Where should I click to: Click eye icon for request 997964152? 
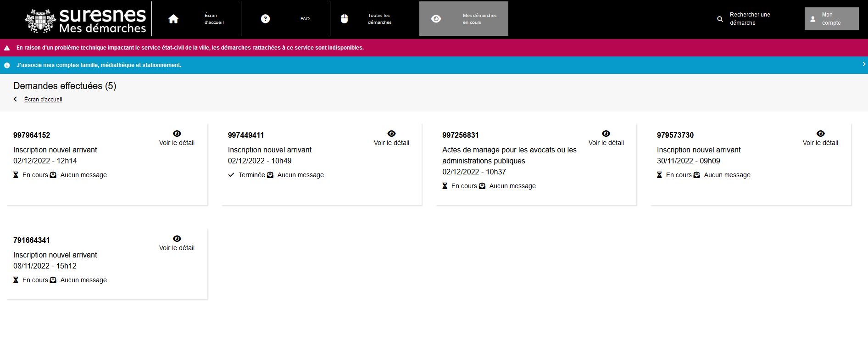coord(177,134)
